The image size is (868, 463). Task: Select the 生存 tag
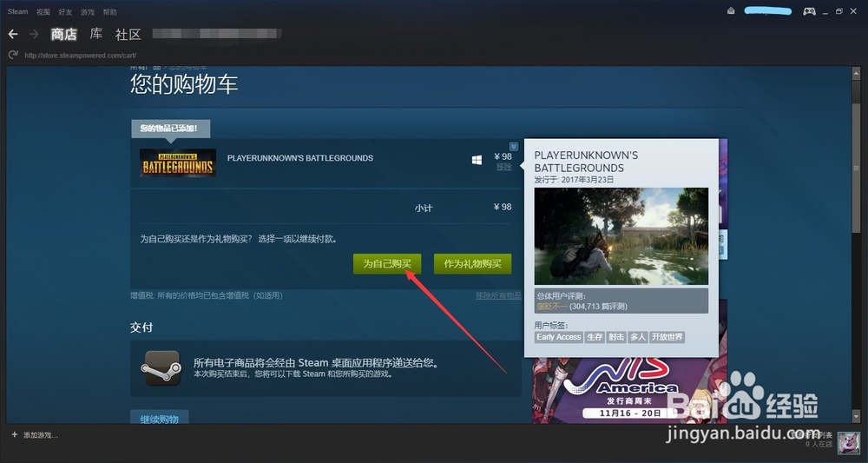tap(595, 337)
